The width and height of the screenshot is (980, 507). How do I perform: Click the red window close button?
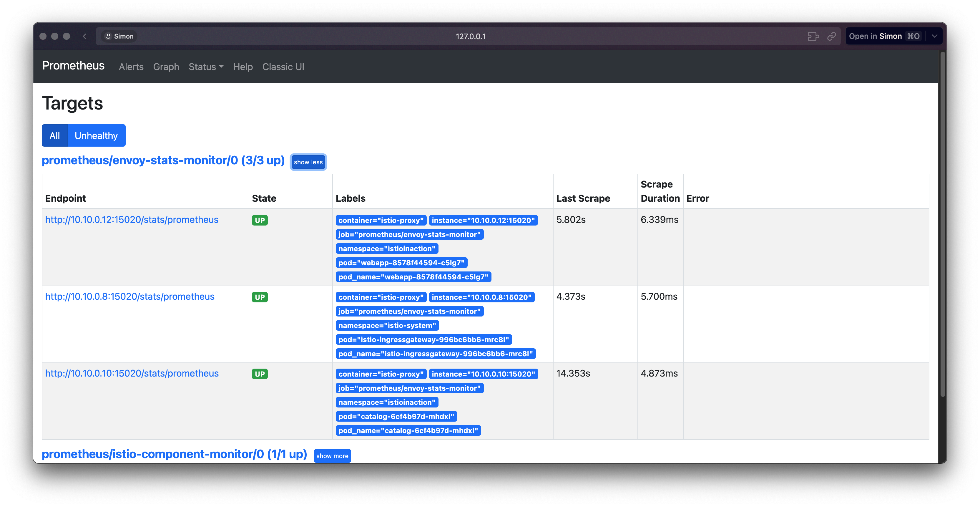[x=43, y=36]
